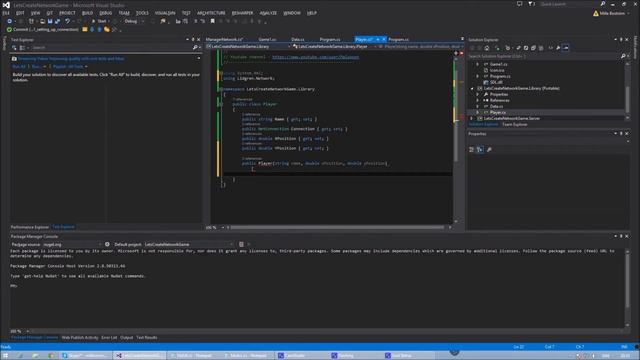Viewport: 640px width, 360px height.
Task: Expand the References tree node
Action: (478, 100)
